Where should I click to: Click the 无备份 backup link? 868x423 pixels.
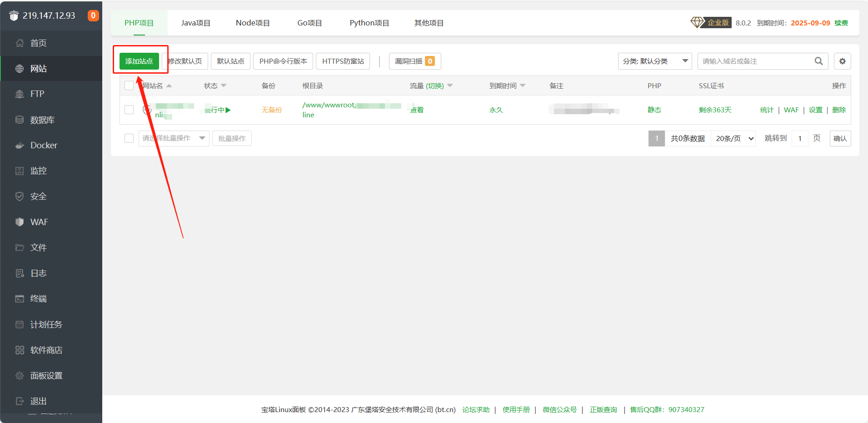[272, 110]
